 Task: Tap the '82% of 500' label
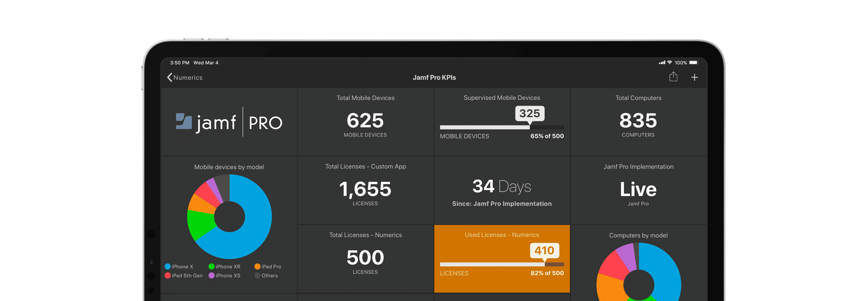(547, 273)
